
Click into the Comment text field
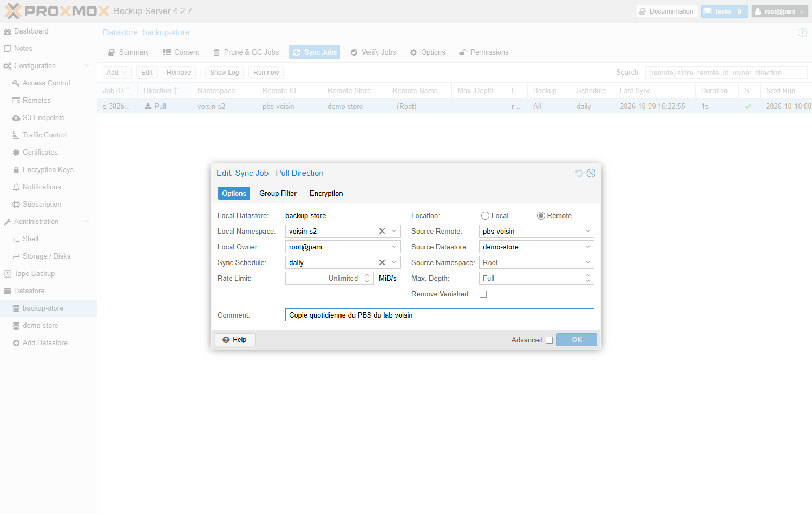(x=440, y=315)
